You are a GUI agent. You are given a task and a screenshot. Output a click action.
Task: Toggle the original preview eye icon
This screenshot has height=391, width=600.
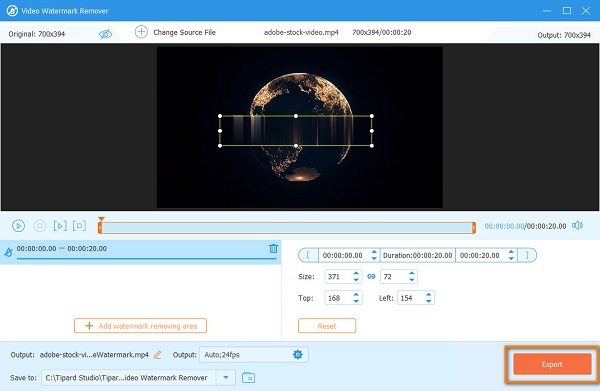tap(105, 34)
